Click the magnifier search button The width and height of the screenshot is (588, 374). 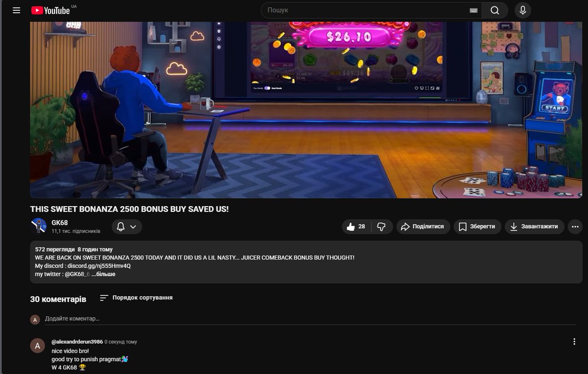495,10
